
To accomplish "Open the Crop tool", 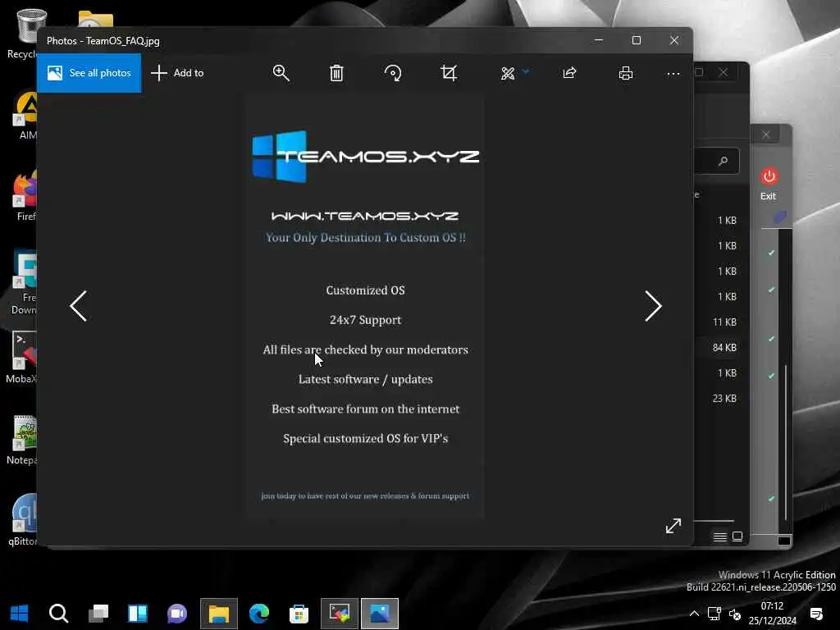I will [449, 73].
